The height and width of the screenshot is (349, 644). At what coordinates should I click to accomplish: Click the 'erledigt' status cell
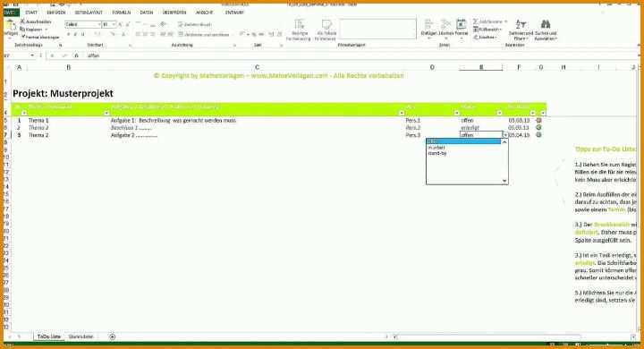(x=470, y=128)
